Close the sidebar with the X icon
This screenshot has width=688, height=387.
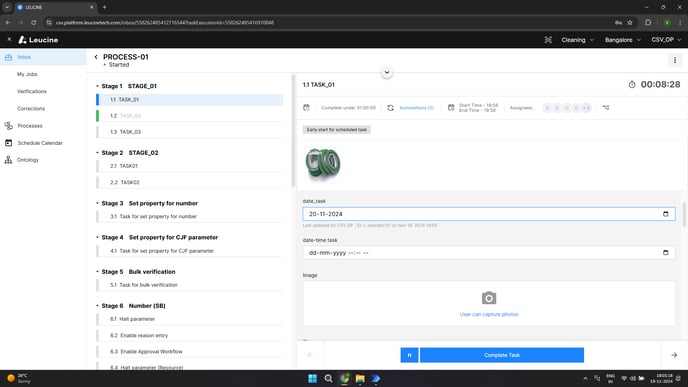(9, 39)
